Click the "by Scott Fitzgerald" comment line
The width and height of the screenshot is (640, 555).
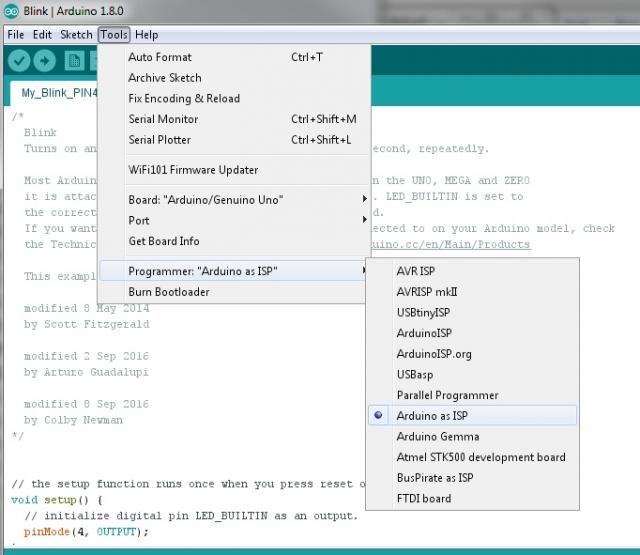pos(87,324)
